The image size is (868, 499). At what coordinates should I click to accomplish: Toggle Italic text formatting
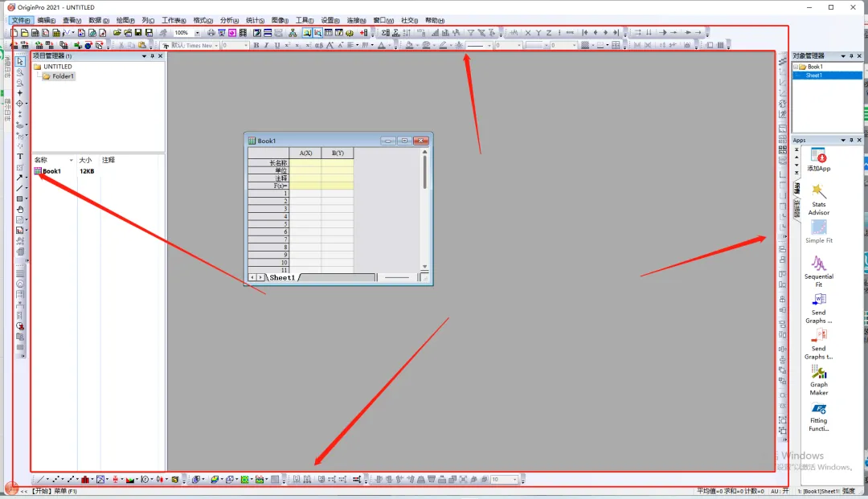pyautogui.click(x=266, y=46)
